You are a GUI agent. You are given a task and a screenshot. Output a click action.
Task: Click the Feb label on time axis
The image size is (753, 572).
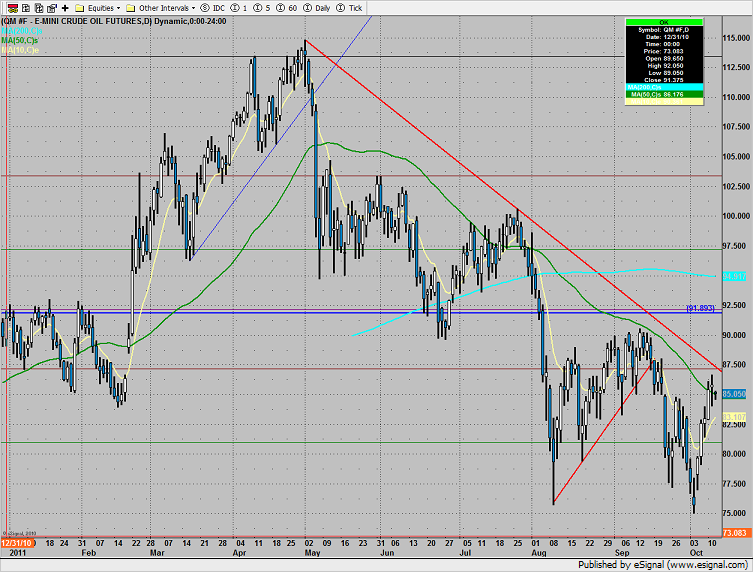[x=88, y=553]
